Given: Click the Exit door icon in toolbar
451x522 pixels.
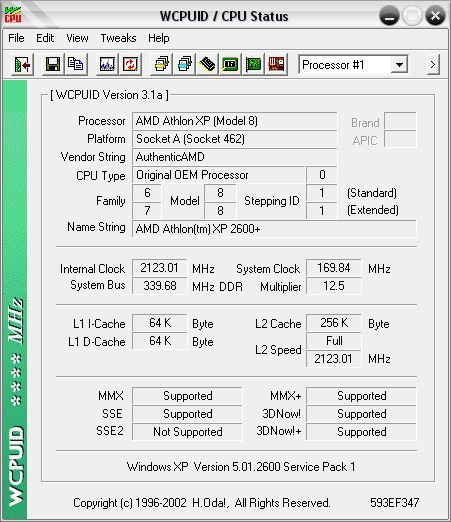Looking at the screenshot, I should [x=22, y=64].
